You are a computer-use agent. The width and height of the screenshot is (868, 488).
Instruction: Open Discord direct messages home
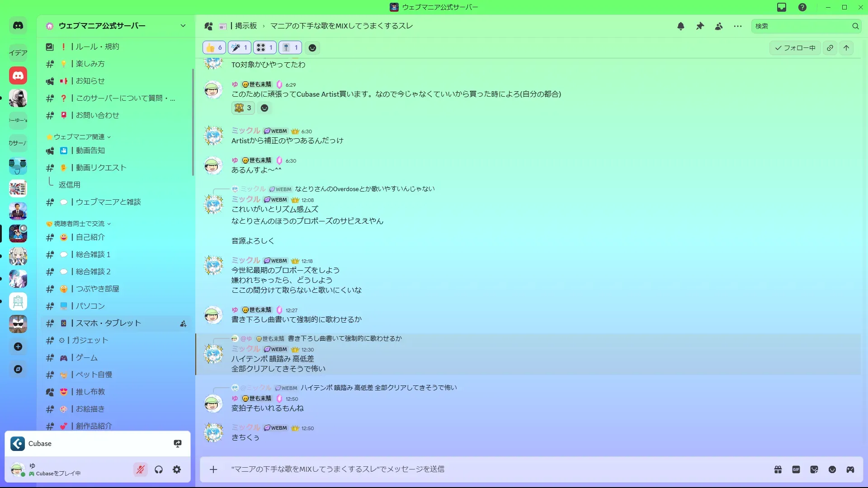click(x=18, y=26)
